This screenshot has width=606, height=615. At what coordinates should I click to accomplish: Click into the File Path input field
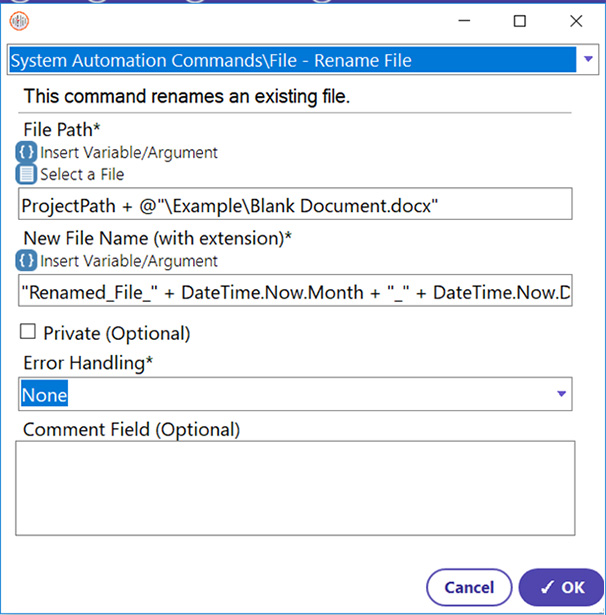[295, 204]
